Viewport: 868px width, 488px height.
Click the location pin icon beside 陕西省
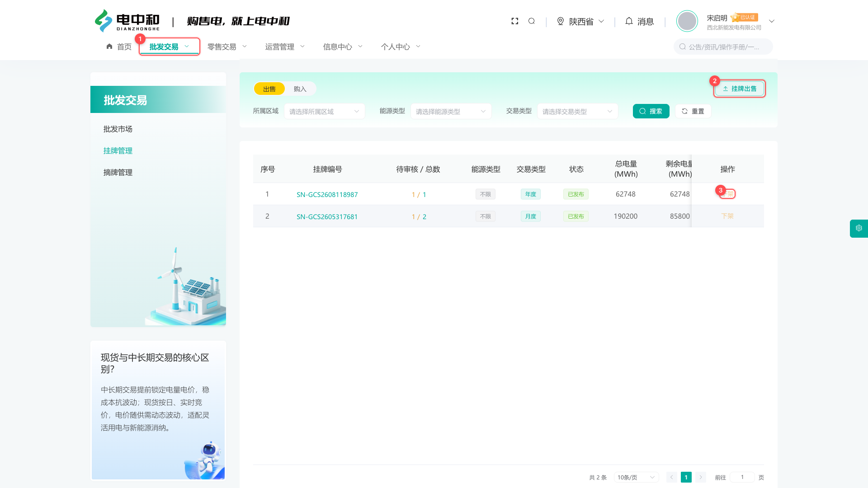click(561, 21)
